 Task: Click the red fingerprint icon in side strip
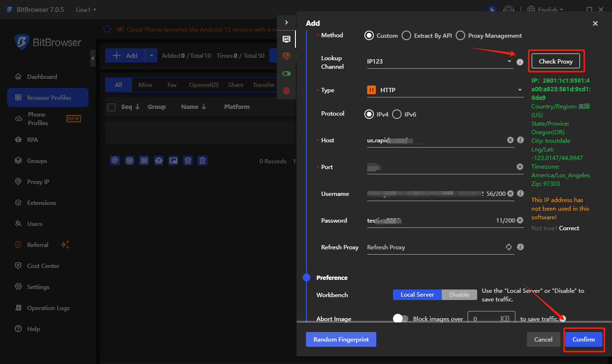286,90
